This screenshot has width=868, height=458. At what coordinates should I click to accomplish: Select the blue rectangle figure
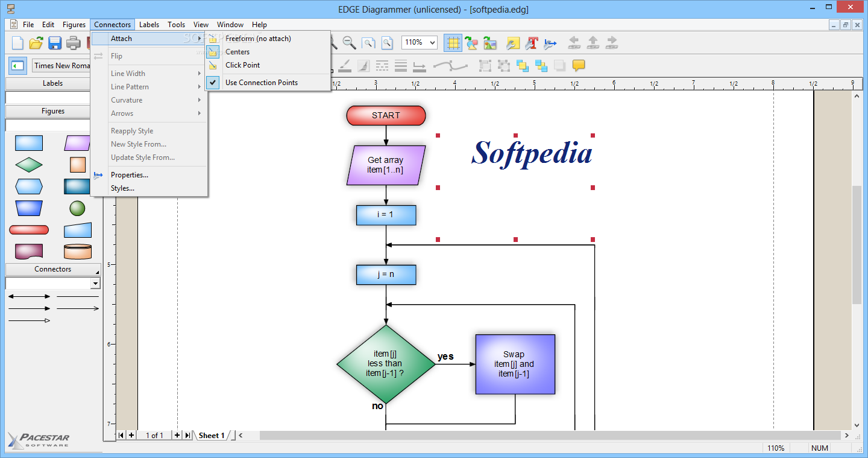pyautogui.click(x=29, y=143)
